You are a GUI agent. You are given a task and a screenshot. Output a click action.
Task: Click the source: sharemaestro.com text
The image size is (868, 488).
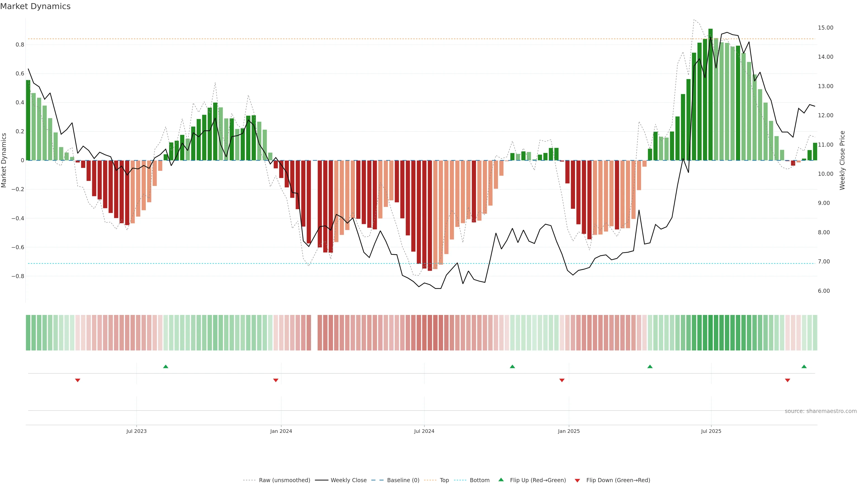point(821,411)
